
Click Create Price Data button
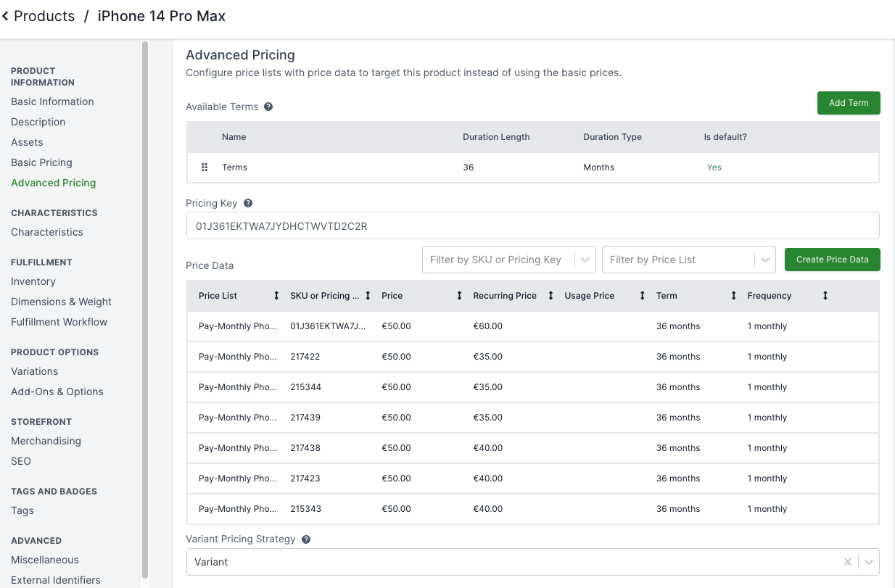(832, 260)
